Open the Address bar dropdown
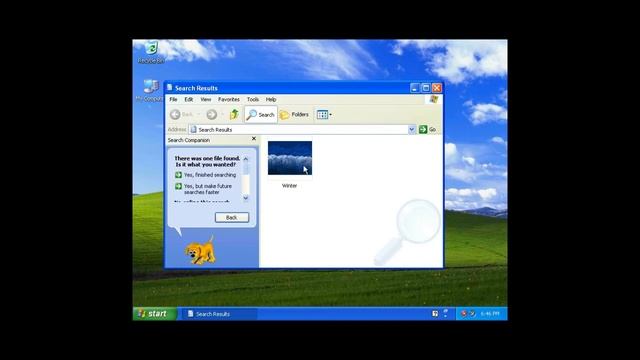This screenshot has height=360, width=640. [411, 129]
